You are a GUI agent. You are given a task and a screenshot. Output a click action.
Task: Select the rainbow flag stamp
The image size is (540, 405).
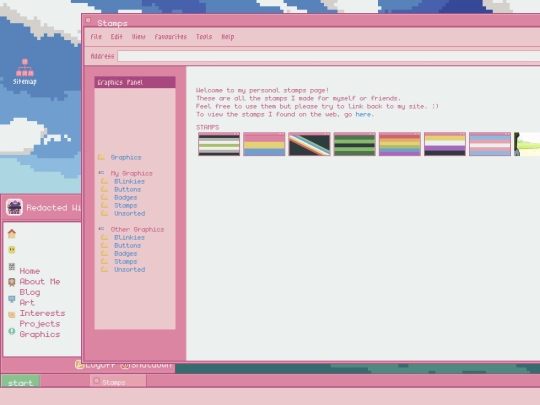(x=399, y=144)
